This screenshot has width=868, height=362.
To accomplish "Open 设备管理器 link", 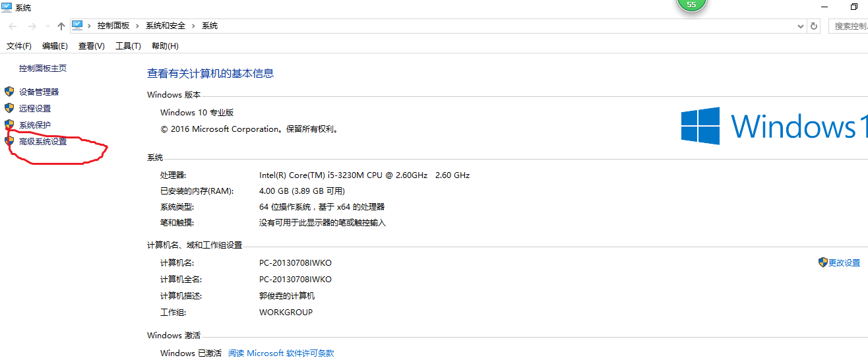I will coord(39,92).
